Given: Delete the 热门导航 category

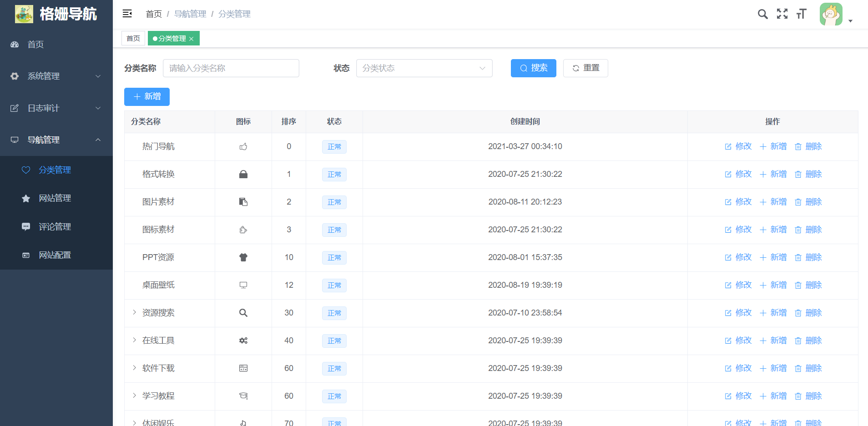Looking at the screenshot, I should 808,146.
